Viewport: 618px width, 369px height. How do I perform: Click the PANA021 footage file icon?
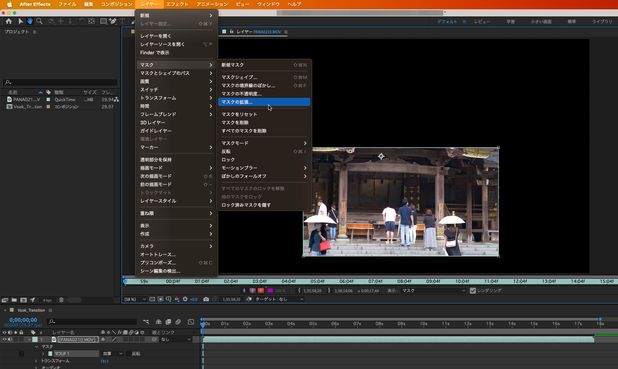coord(9,99)
